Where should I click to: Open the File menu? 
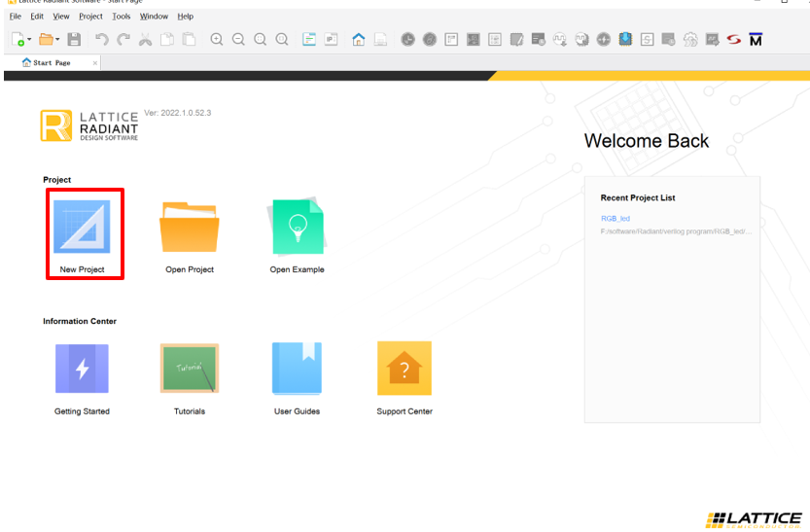point(16,17)
